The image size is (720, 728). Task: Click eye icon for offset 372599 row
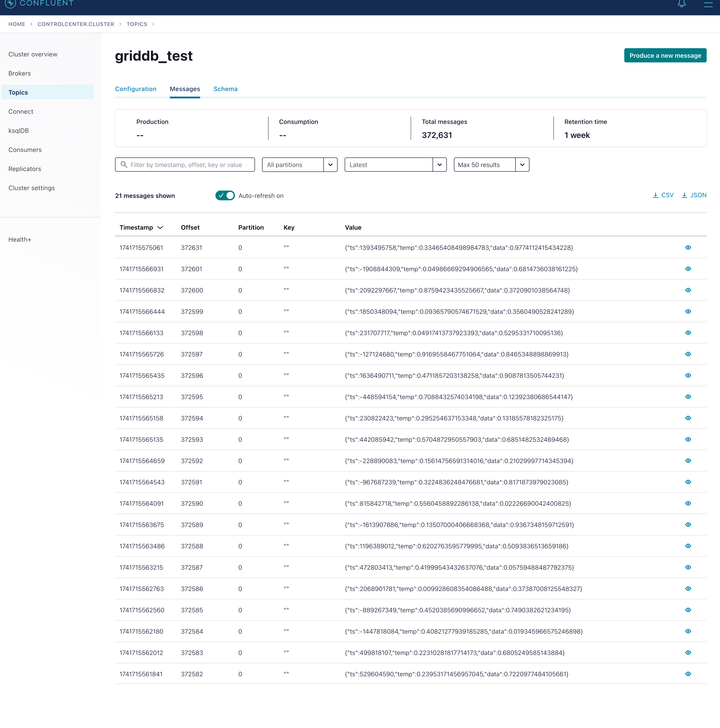pyautogui.click(x=688, y=312)
